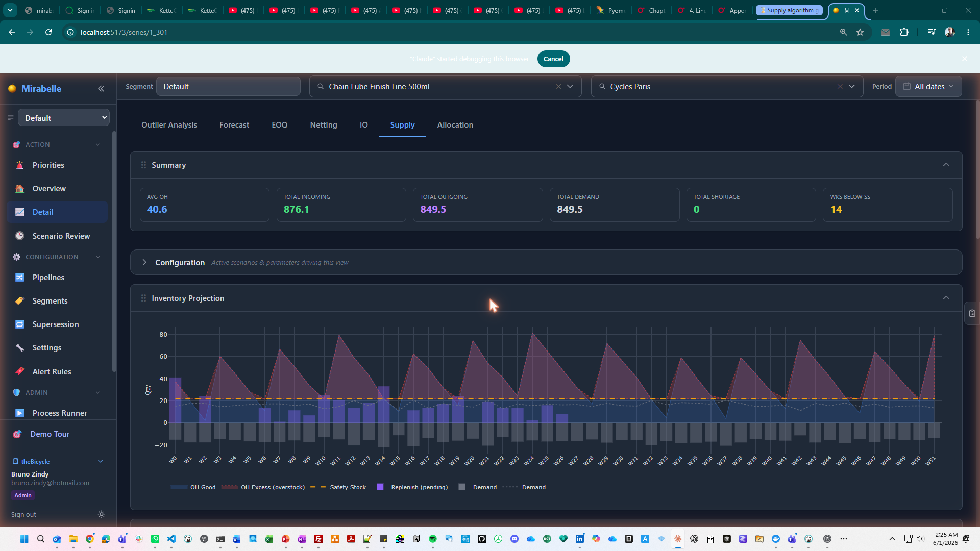
Task: Click the Supersession sidebar icon
Action: click(x=19, y=324)
